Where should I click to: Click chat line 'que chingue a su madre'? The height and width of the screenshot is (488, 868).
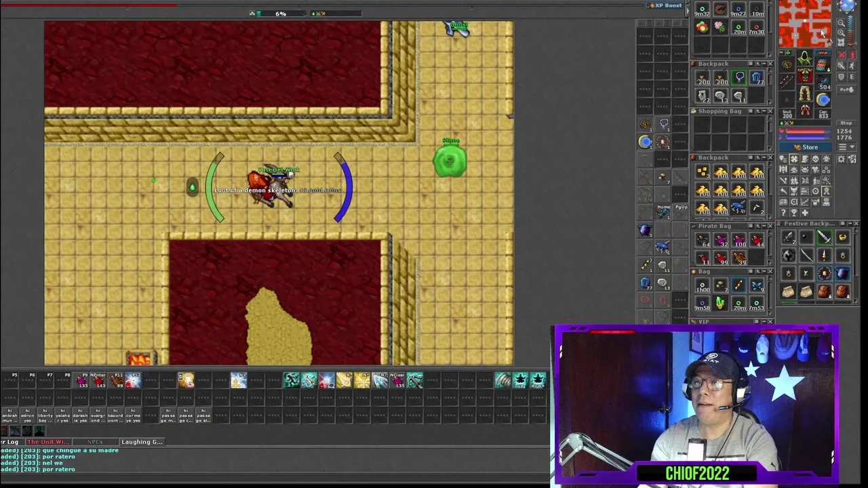tap(79, 450)
